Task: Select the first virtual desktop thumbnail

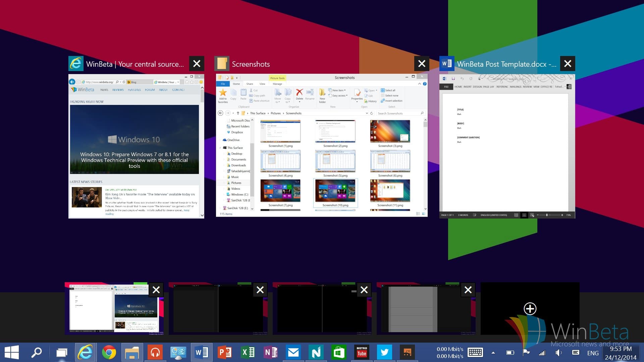Action: tap(114, 309)
